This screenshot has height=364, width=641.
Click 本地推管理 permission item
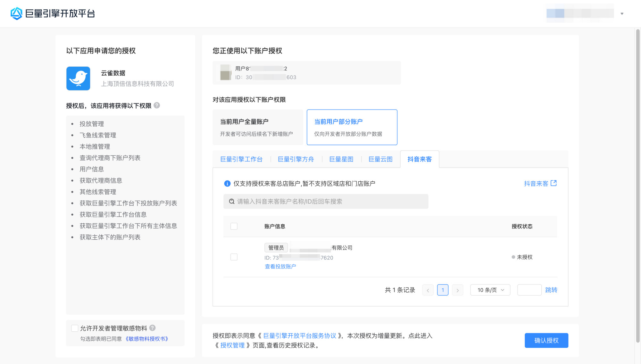pyautogui.click(x=95, y=146)
